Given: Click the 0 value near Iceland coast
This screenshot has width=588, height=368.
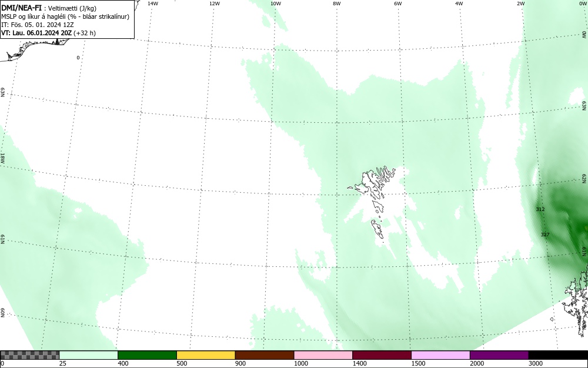Looking at the screenshot, I should 78,58.
